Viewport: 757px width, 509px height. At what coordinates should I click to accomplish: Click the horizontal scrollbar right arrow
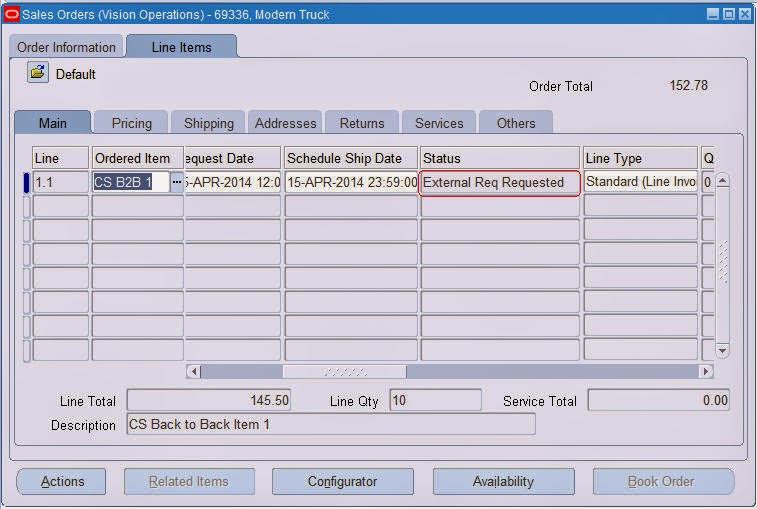pos(706,371)
